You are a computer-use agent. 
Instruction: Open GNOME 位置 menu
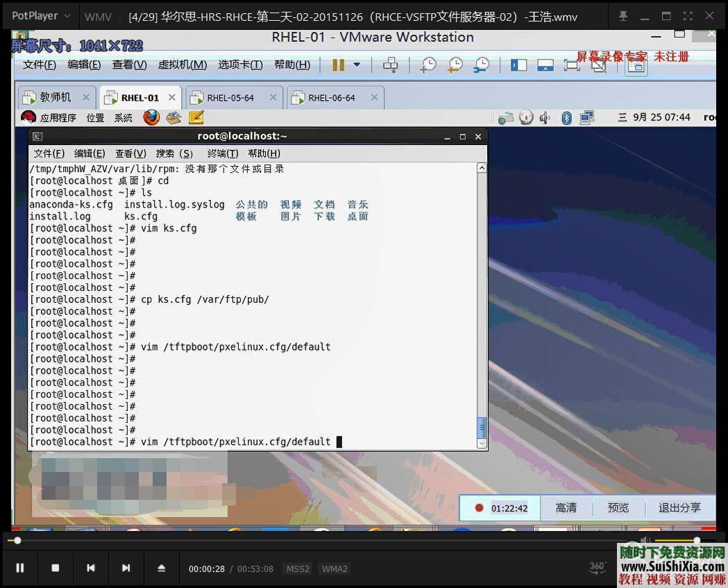click(95, 118)
